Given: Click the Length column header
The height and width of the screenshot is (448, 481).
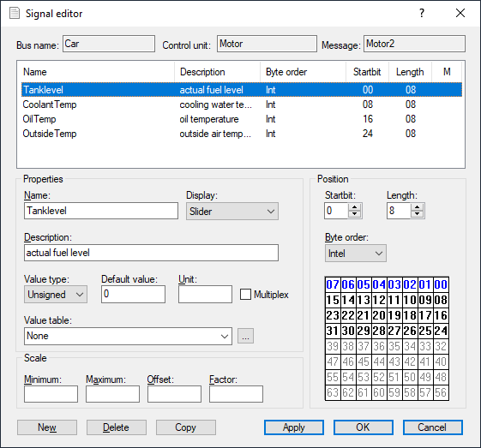Looking at the screenshot, I should click(x=411, y=72).
